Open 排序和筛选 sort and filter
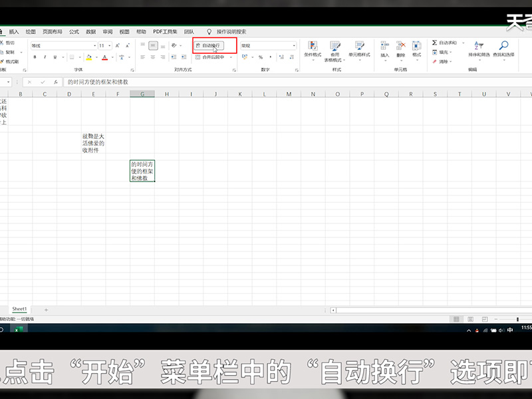The width and height of the screenshot is (532, 399). point(479,51)
